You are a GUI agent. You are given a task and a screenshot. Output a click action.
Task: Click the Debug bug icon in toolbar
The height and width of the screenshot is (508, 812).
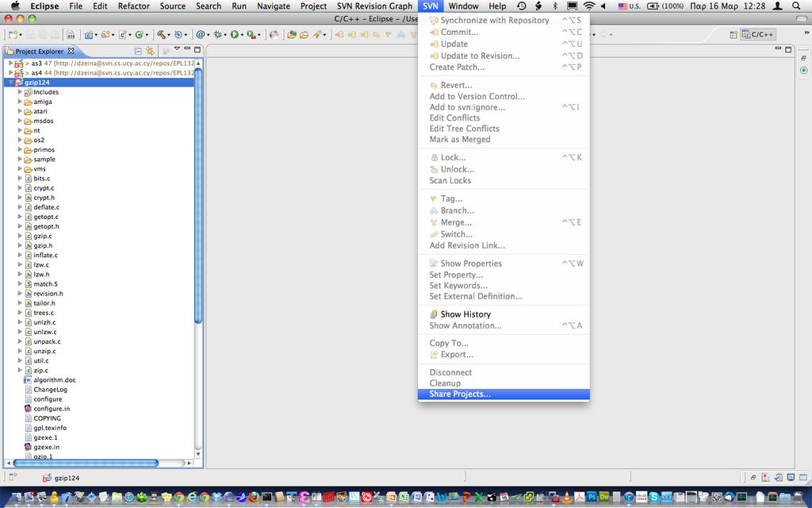click(218, 35)
